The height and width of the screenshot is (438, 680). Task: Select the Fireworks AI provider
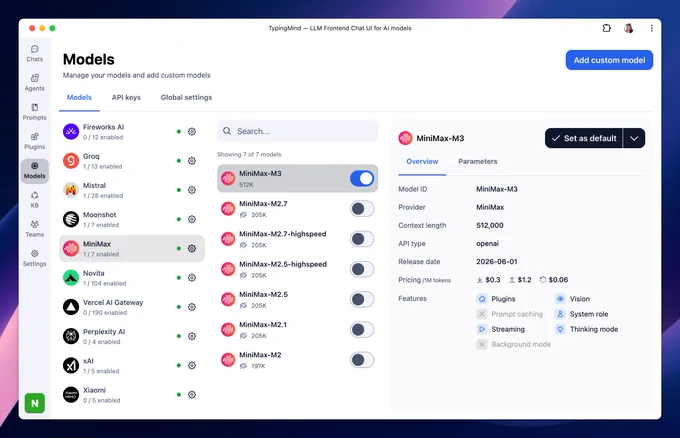[x=132, y=131]
